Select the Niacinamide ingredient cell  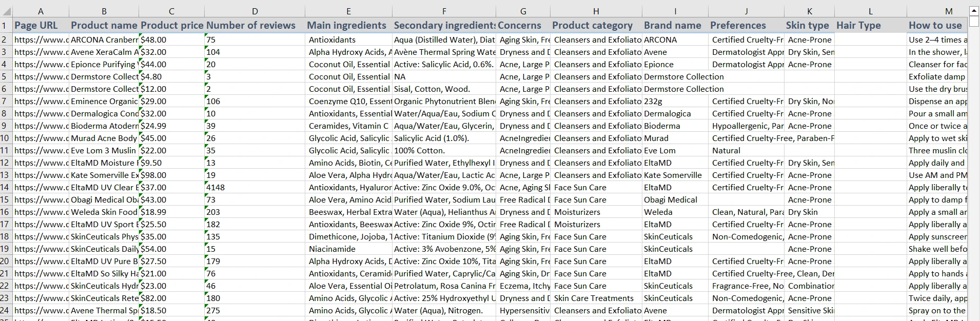pos(348,249)
